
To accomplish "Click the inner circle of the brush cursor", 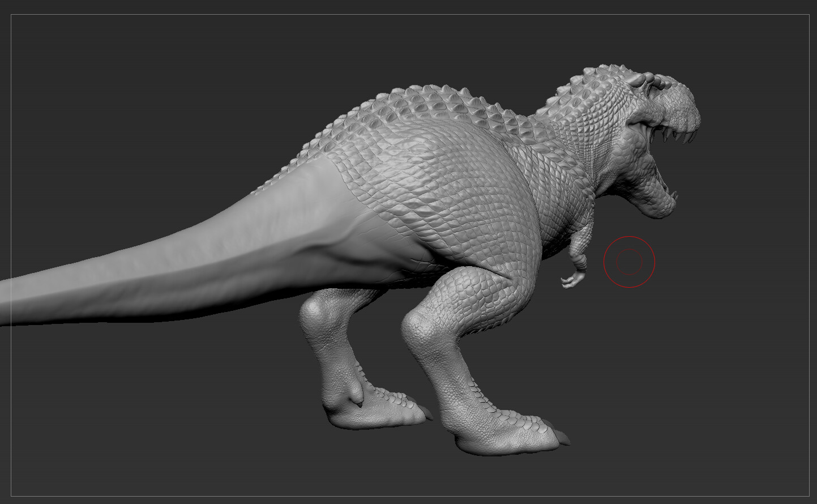I will (x=630, y=262).
